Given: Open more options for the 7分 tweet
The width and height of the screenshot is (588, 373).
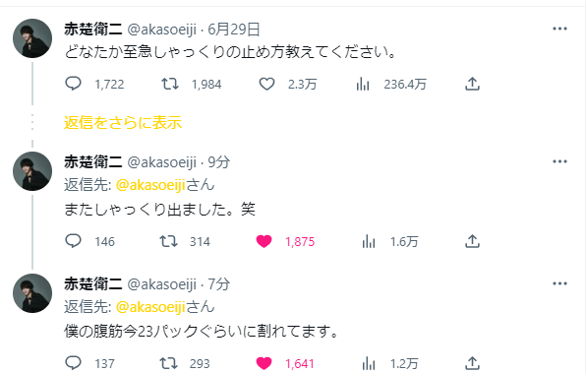Looking at the screenshot, I should point(559,283).
